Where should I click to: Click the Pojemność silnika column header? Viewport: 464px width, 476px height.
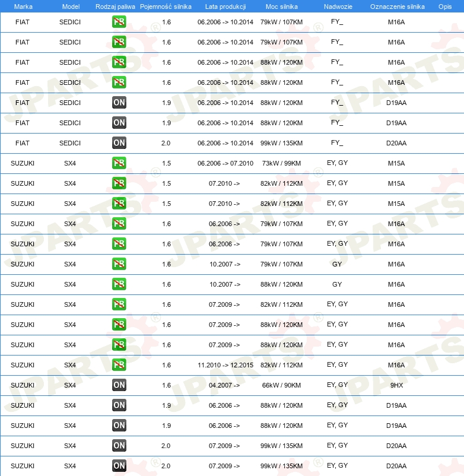[x=166, y=6]
